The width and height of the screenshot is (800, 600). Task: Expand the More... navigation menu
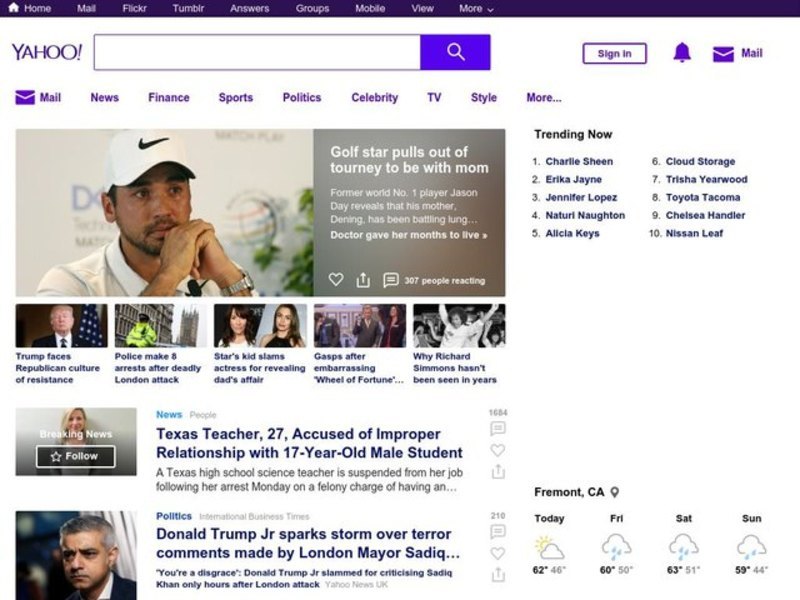[x=543, y=98]
